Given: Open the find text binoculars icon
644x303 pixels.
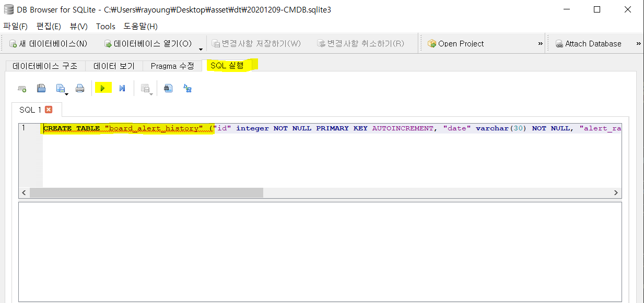Looking at the screenshot, I should (168, 89).
